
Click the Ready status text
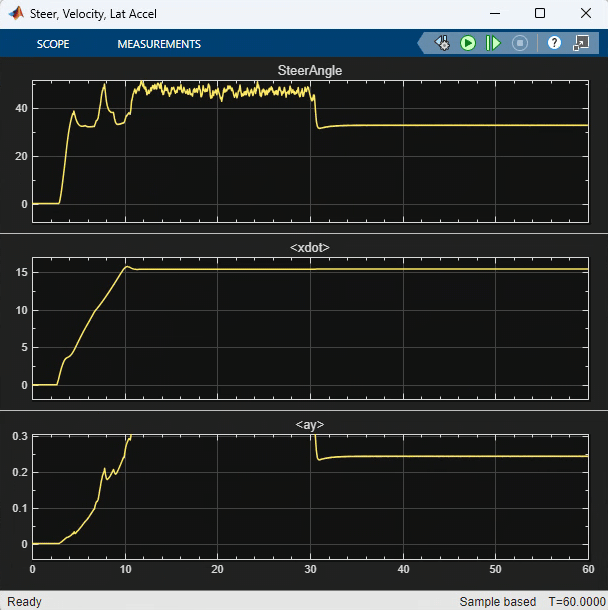[x=24, y=601]
